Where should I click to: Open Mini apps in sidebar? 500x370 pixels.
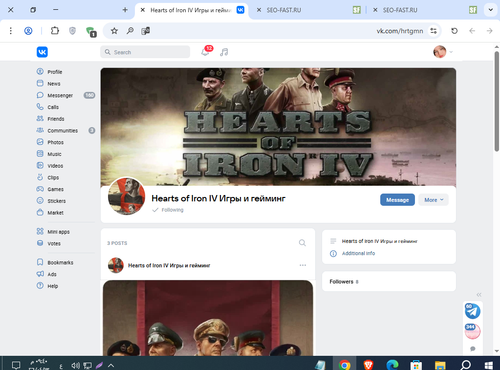click(58, 232)
